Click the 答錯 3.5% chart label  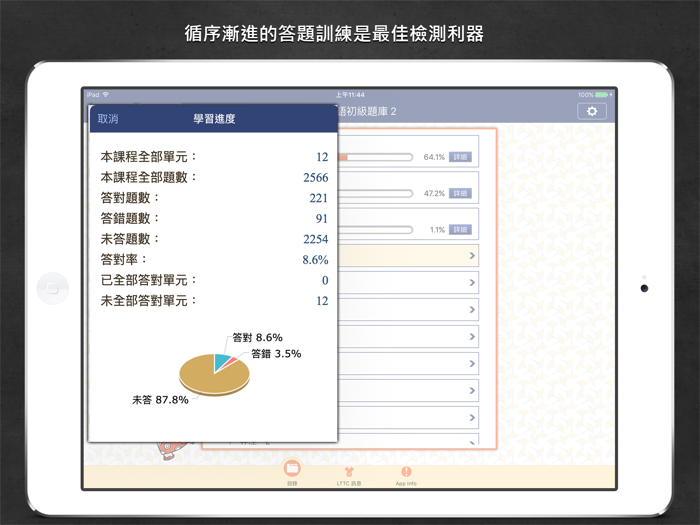276,354
